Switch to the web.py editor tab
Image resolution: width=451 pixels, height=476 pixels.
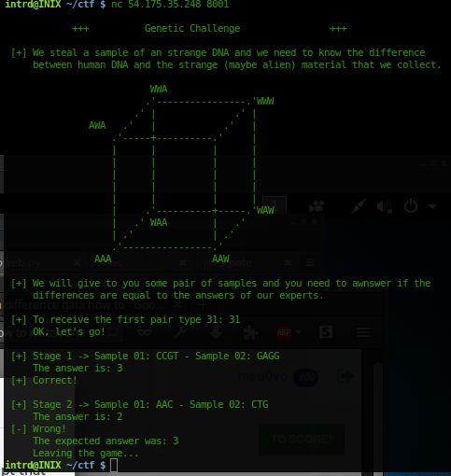pos(21,263)
